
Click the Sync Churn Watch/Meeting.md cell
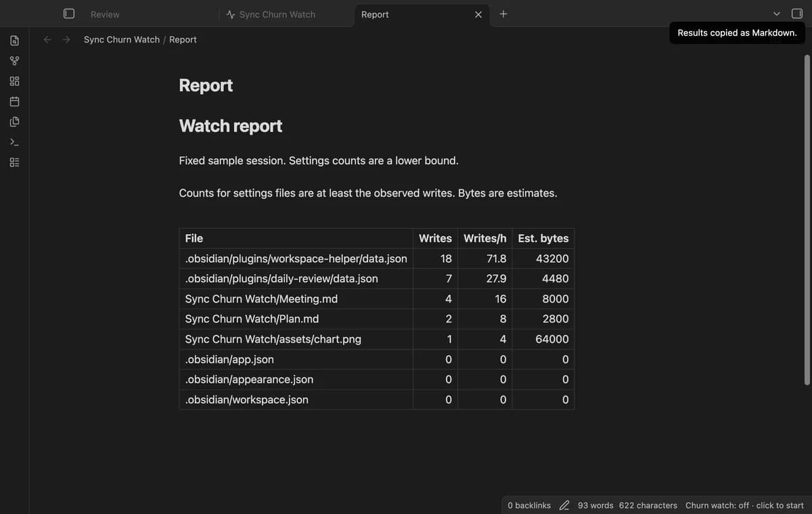[296, 299]
